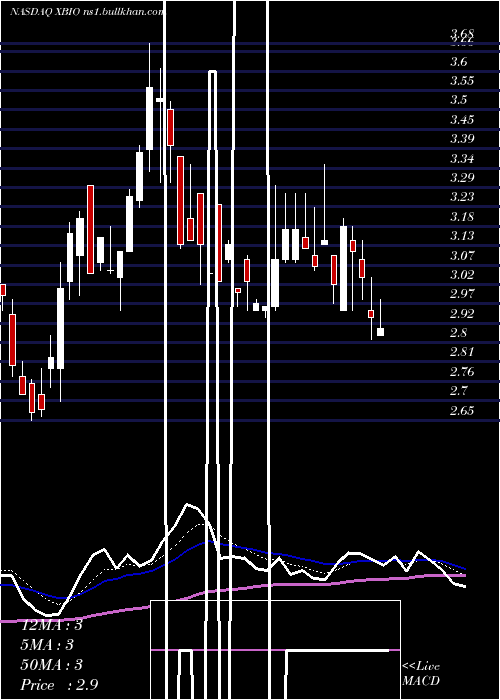Click the 3.18 price level label
The width and height of the screenshot is (500, 700).
[462, 217]
